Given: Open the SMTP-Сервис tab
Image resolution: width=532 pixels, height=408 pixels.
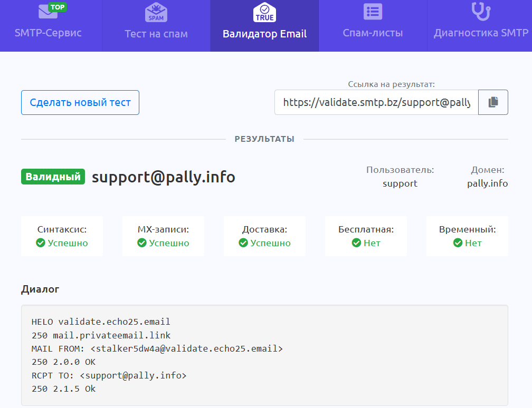Looking at the screenshot, I should [x=48, y=33].
